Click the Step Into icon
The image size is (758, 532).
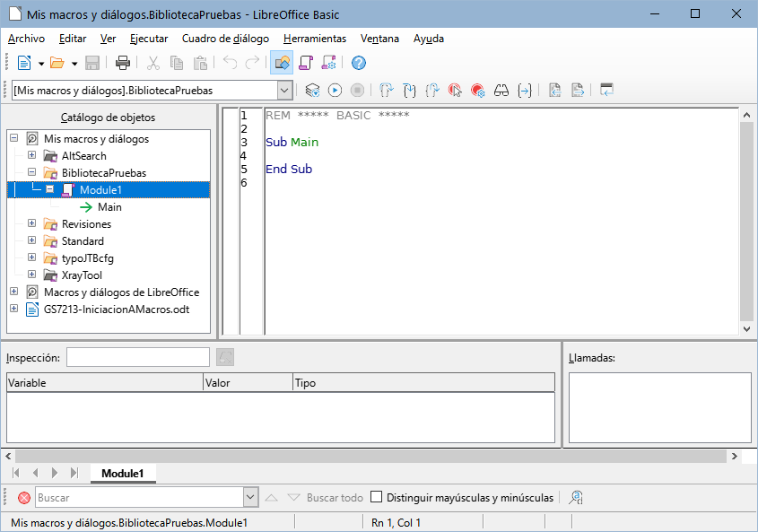pos(409,91)
